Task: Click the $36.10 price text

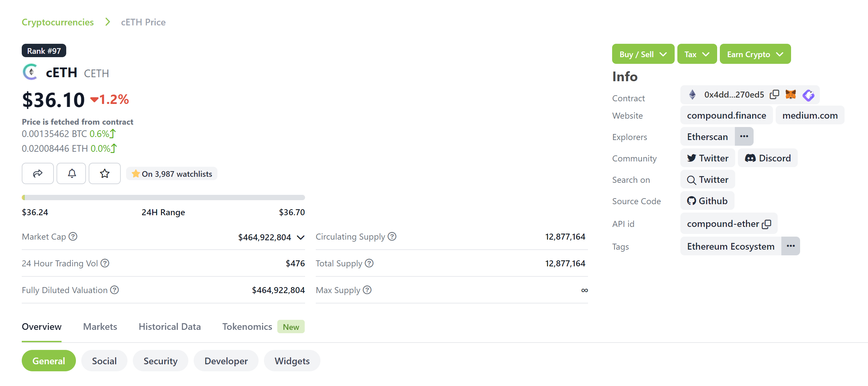Action: coord(53,100)
